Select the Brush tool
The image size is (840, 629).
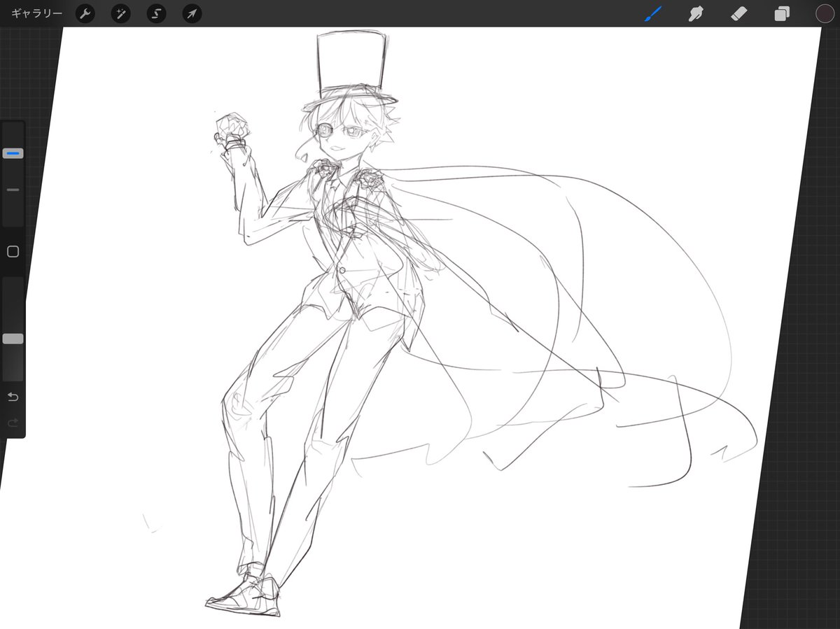[653, 13]
